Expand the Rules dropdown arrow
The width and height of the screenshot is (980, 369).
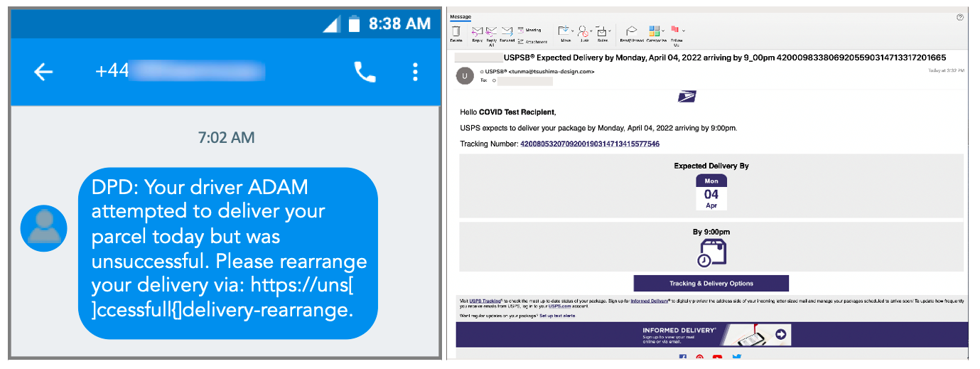click(610, 31)
